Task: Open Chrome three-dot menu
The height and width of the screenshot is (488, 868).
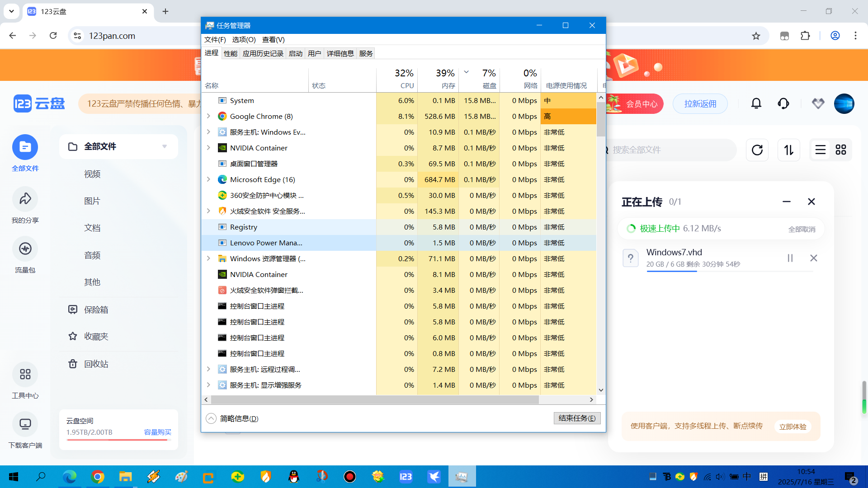Action: (855, 36)
